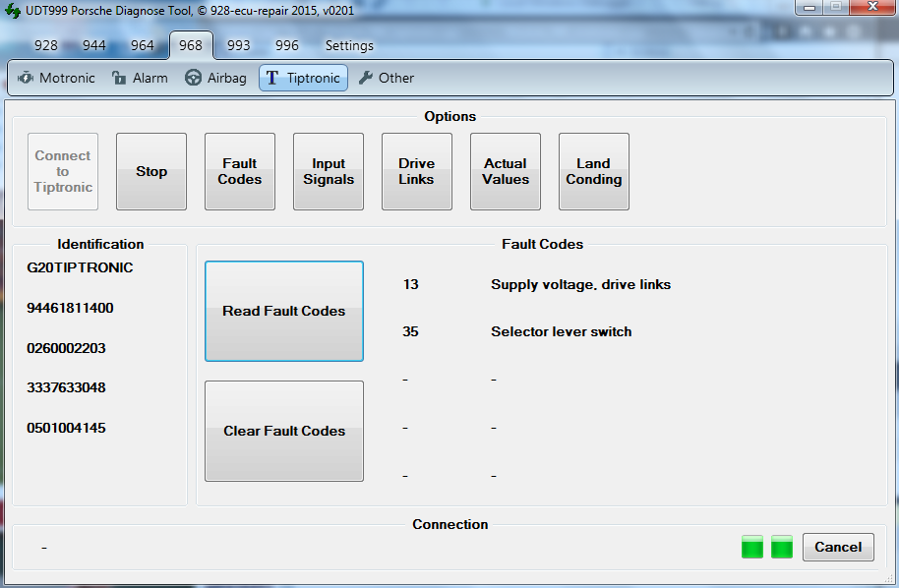The width and height of the screenshot is (899, 588).
Task: Click the left green connection indicator
Action: click(752, 547)
